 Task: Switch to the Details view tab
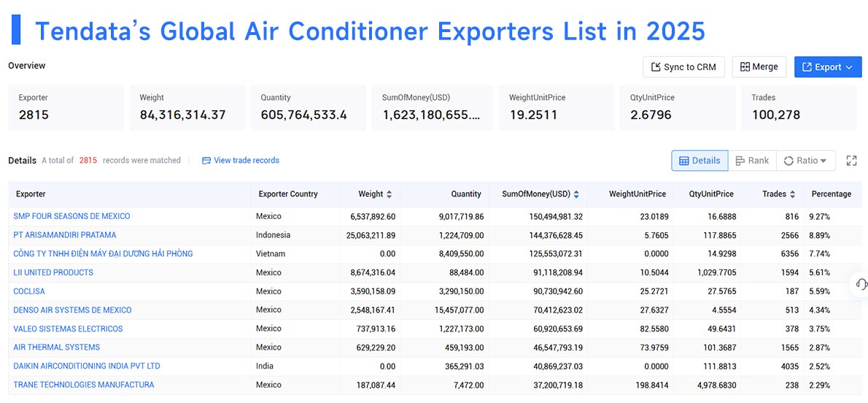pyautogui.click(x=700, y=161)
